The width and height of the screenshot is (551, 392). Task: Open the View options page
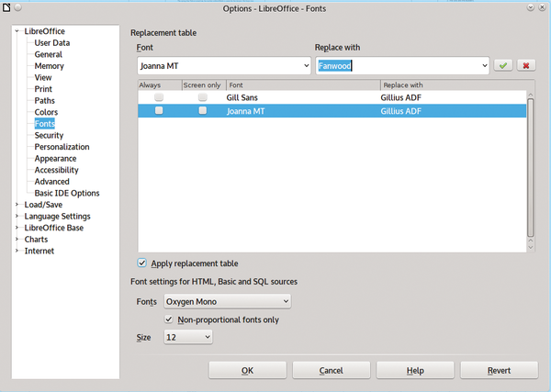[x=43, y=77]
